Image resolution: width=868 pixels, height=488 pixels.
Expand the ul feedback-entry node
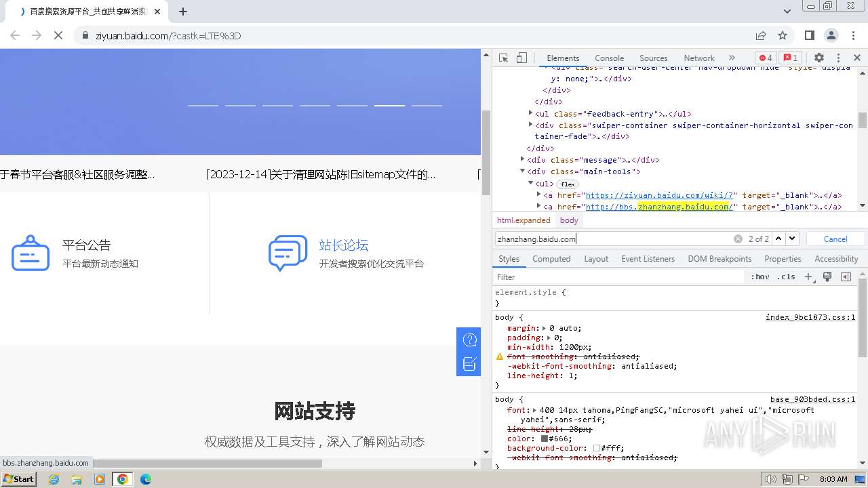(531, 113)
